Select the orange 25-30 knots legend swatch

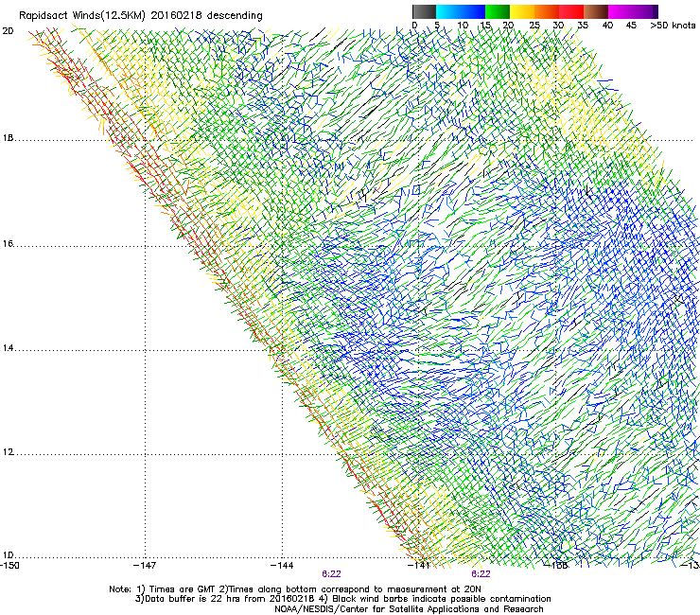pos(547,11)
